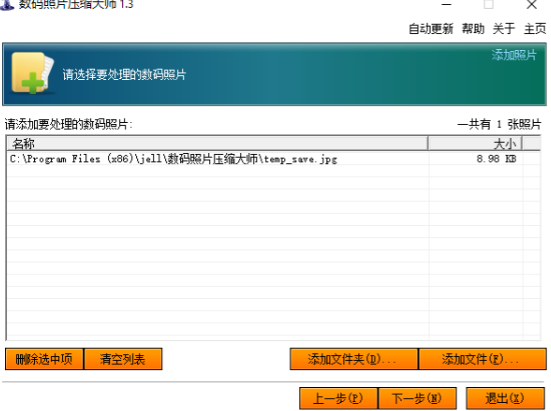Screen dimensions: 551x411
Task: Go to 主页 link
Action: point(535,29)
